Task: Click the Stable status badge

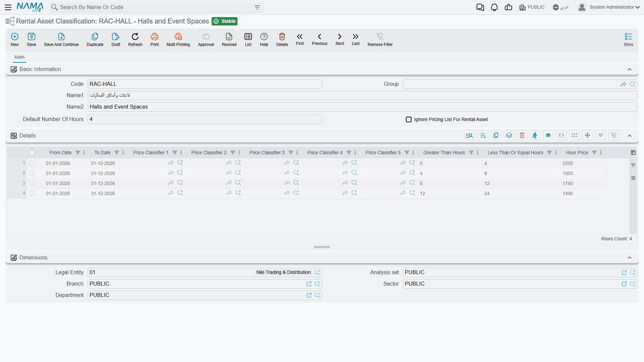Action: (225, 21)
